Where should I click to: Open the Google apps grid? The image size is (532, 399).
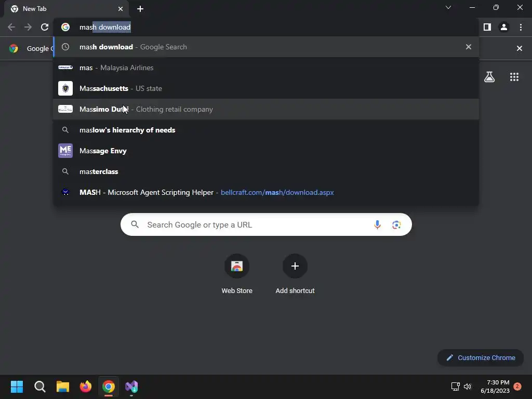(514, 77)
